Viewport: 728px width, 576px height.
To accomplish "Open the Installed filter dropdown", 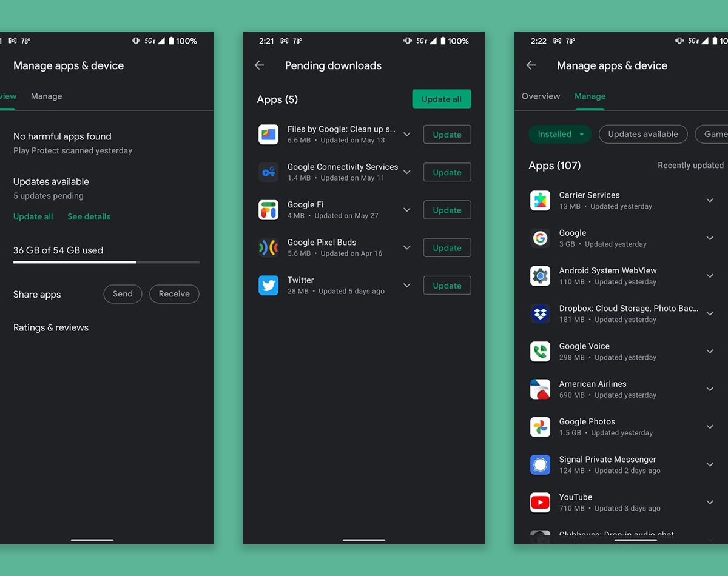I will click(x=559, y=134).
